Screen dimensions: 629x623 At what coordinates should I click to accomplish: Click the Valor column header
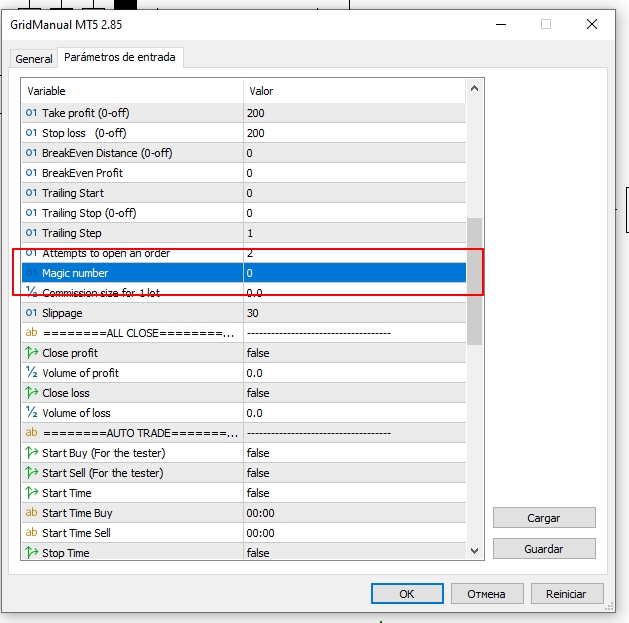(x=355, y=91)
